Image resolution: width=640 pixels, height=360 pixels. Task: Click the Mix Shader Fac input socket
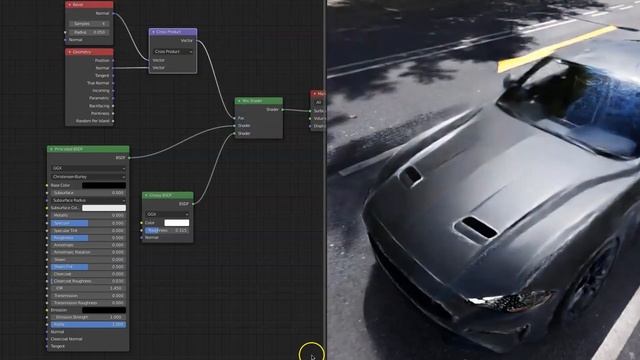tap(235, 118)
